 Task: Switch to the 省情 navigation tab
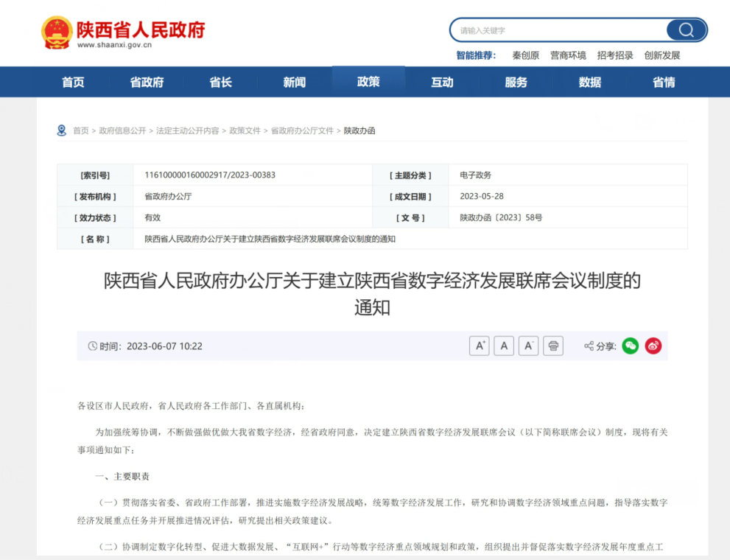(664, 83)
